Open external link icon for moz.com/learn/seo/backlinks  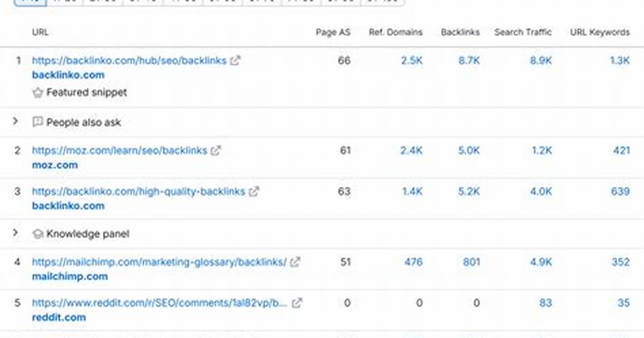click(x=215, y=150)
